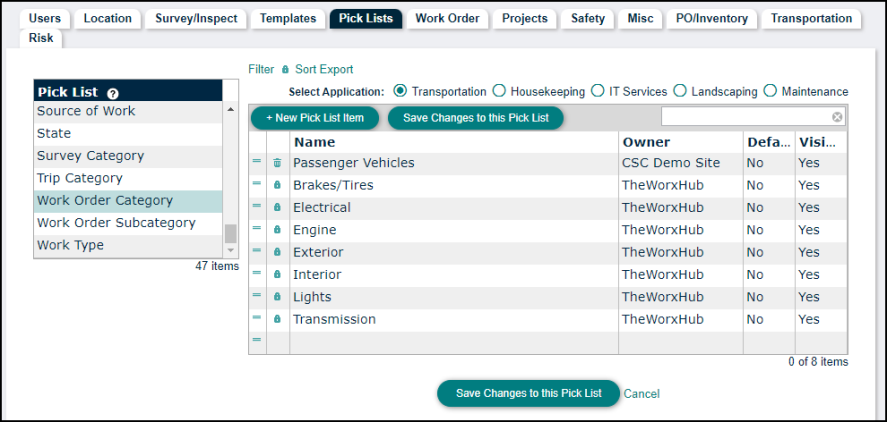Select the Housekeeping application radio button
The width and height of the screenshot is (887, 422).
499,91
